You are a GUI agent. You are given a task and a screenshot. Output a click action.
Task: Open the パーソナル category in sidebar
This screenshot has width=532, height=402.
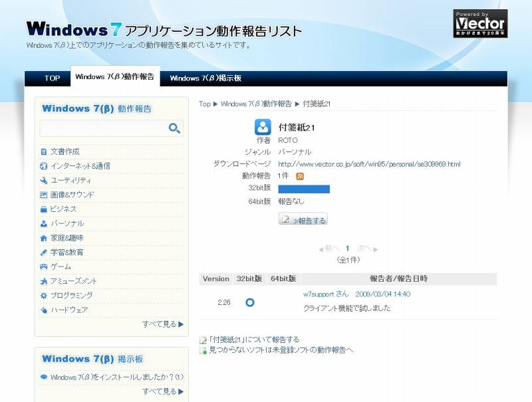click(x=67, y=224)
